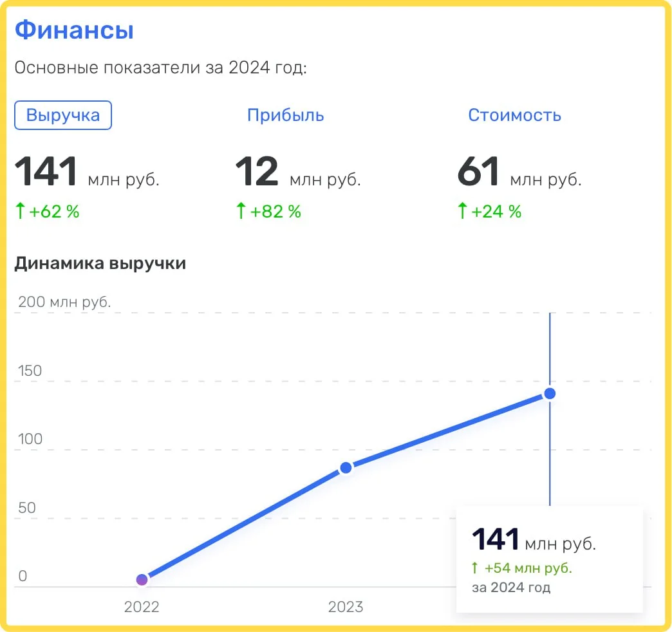Select the Выручка tab

63,115
